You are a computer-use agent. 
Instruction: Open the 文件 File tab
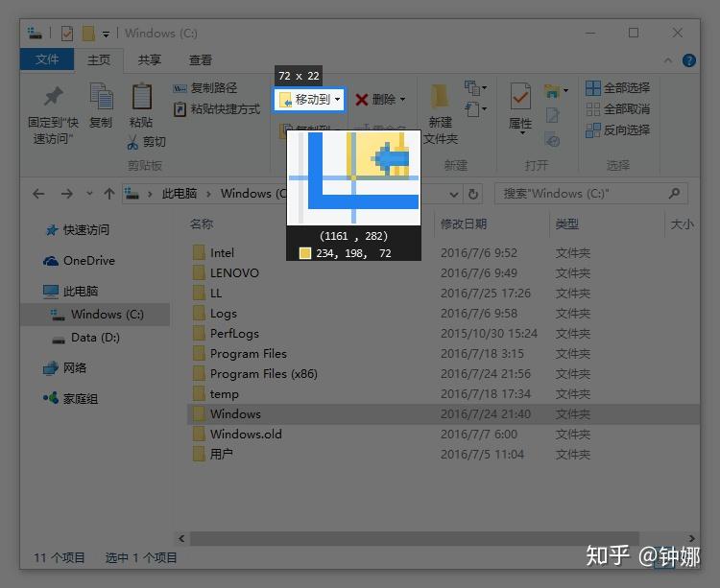47,59
